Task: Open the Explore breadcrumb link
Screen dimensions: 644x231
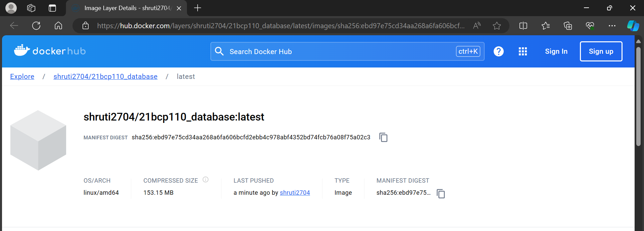Action: 22,77
